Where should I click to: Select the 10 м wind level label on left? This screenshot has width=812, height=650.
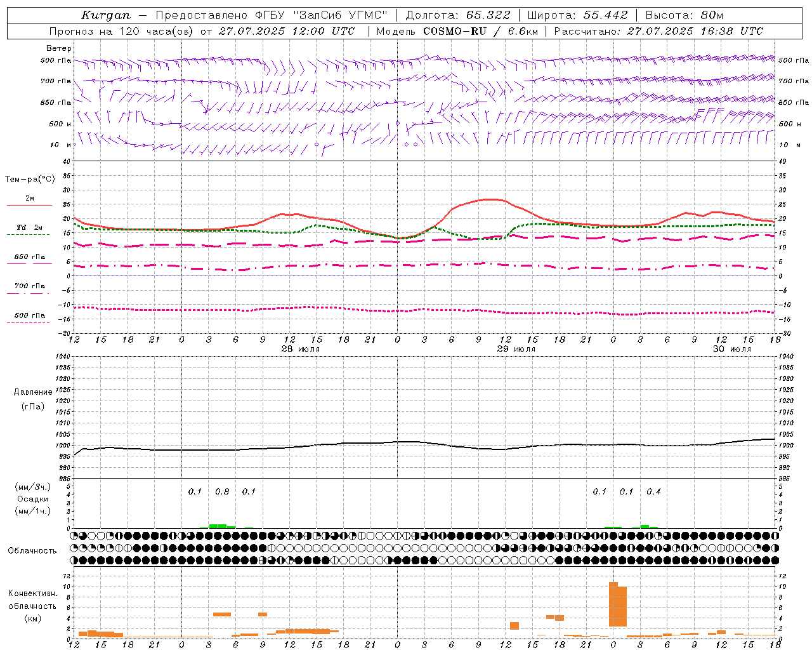pyautogui.click(x=61, y=145)
